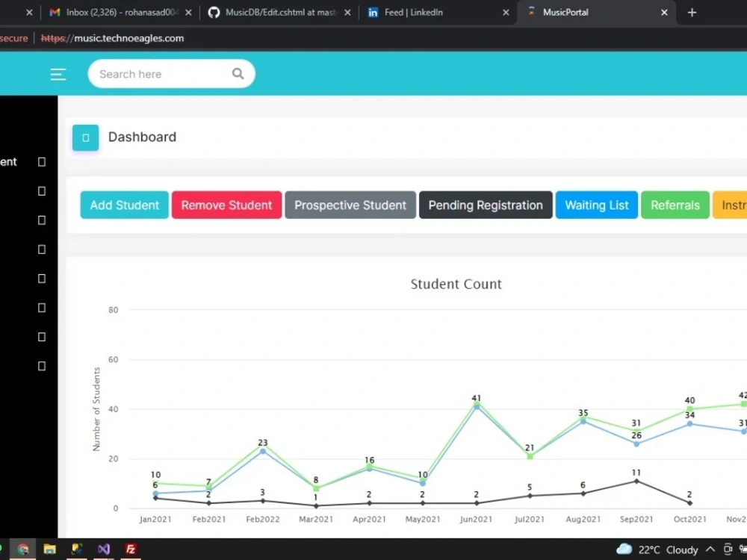747x560 pixels.
Task: Click the Jul2021 black data point 5
Action: click(530, 496)
